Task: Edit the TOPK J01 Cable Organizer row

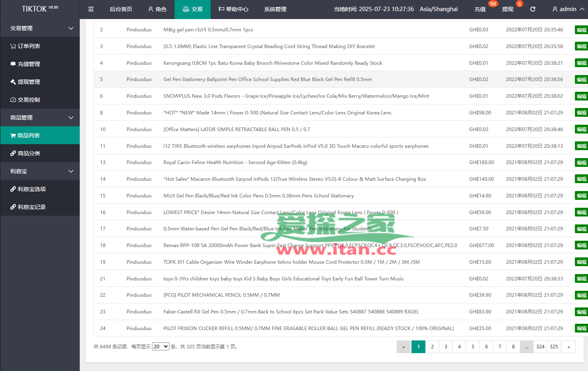Action: (581, 262)
